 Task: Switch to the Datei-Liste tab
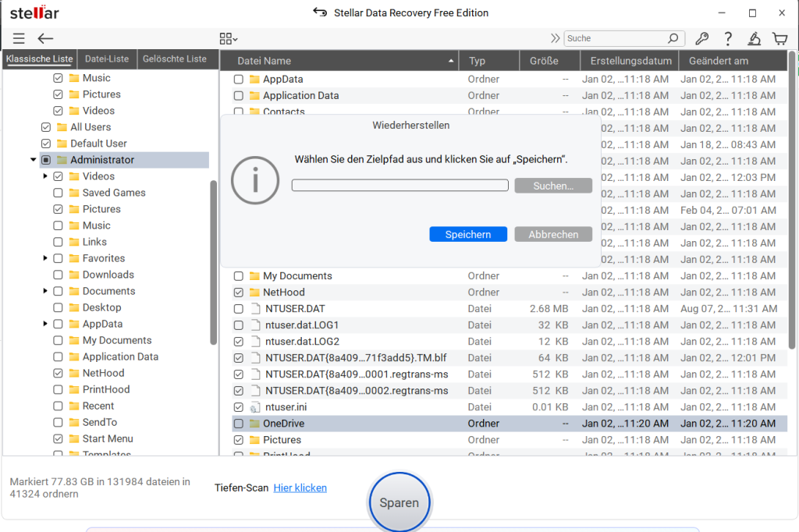tap(107, 59)
